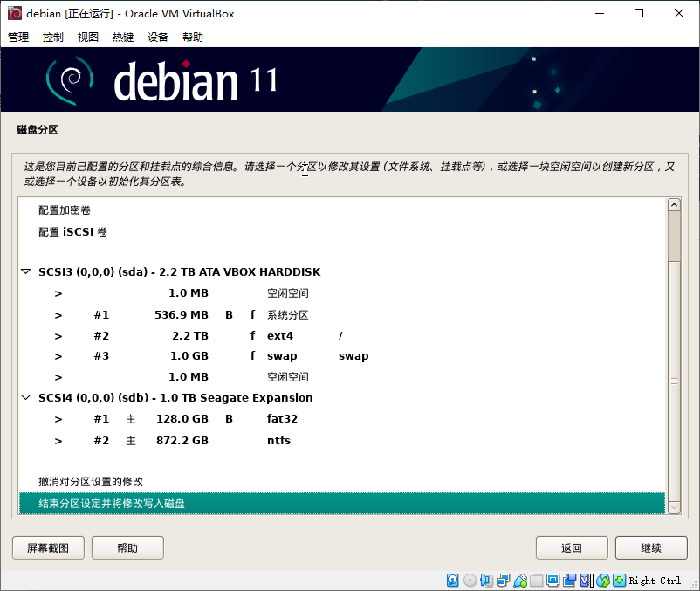Minimize the VirtualBox window

(600, 13)
